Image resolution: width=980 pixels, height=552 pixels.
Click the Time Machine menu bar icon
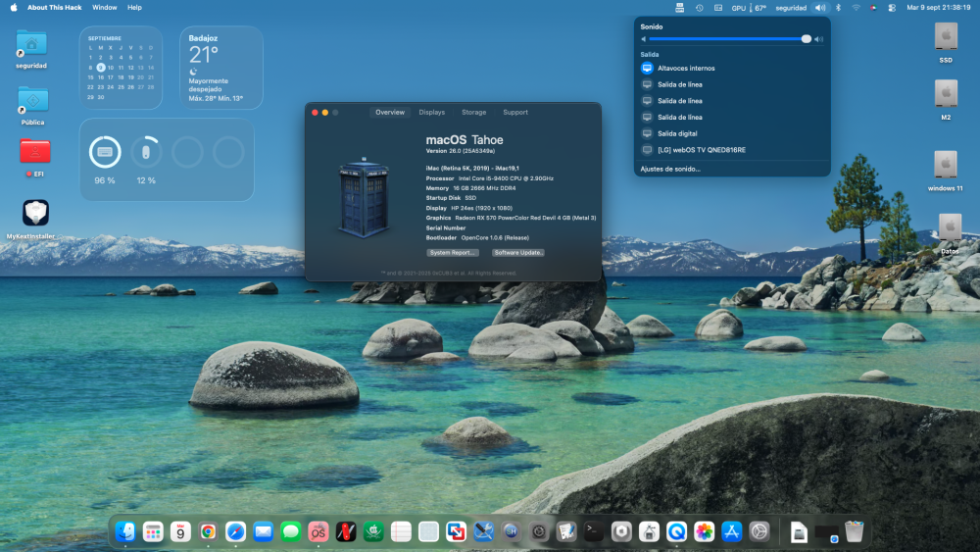coord(700,8)
